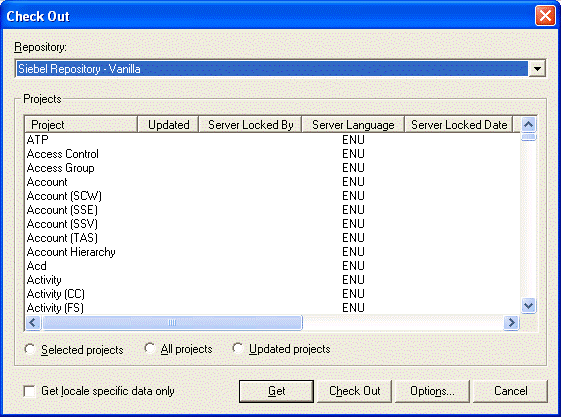Click the horizontal scrollbar thumb
This screenshot has height=417, width=561.
[x=172, y=323]
